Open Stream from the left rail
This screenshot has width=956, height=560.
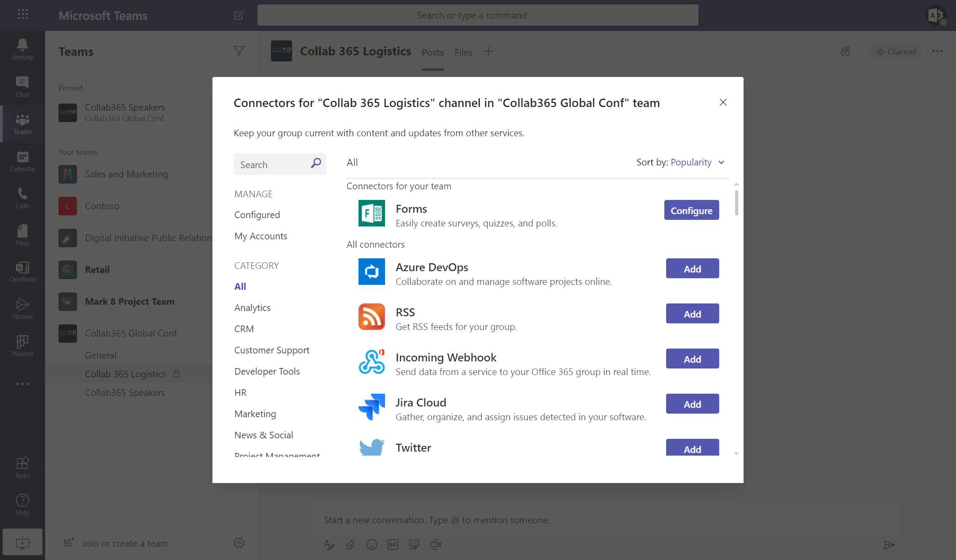pos(22,309)
